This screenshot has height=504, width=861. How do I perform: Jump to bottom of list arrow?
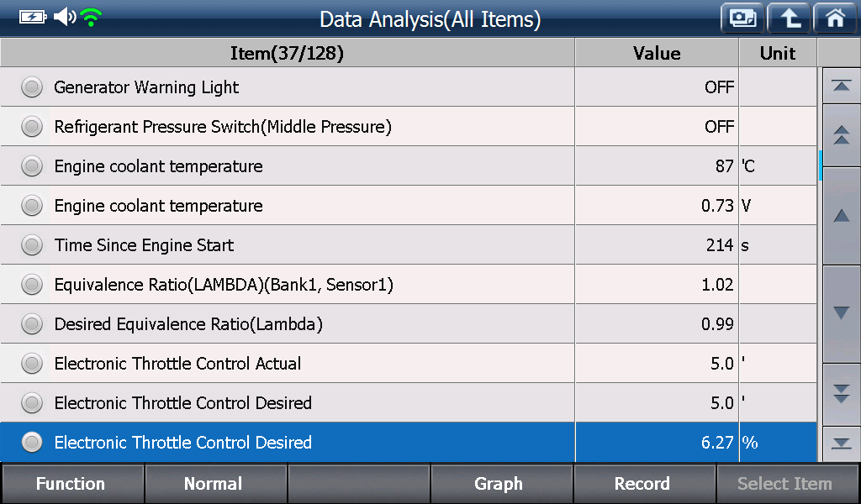click(x=841, y=444)
